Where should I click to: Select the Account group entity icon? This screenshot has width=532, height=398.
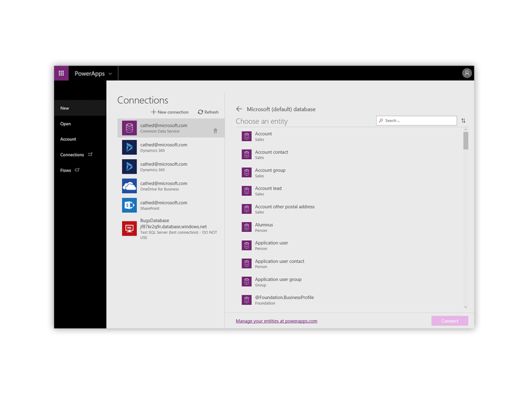pos(247,173)
